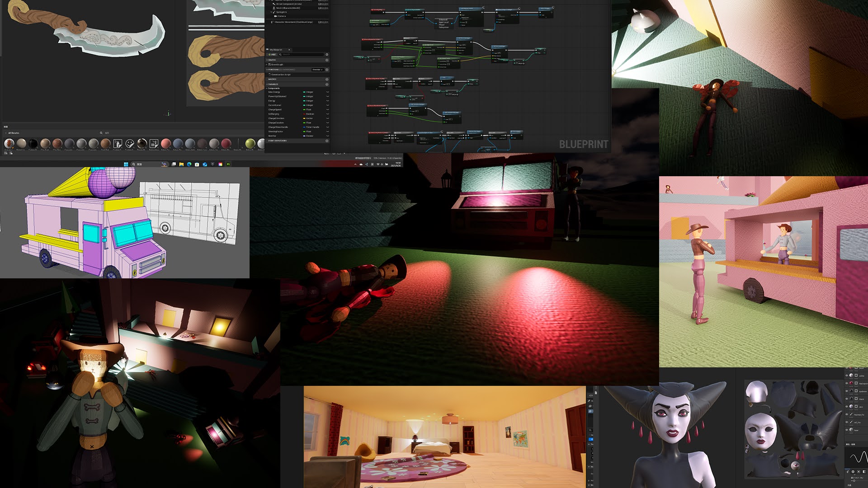Open Microsoft Edge from the taskbar
Viewport: 868px width, 488px height.
(x=189, y=164)
